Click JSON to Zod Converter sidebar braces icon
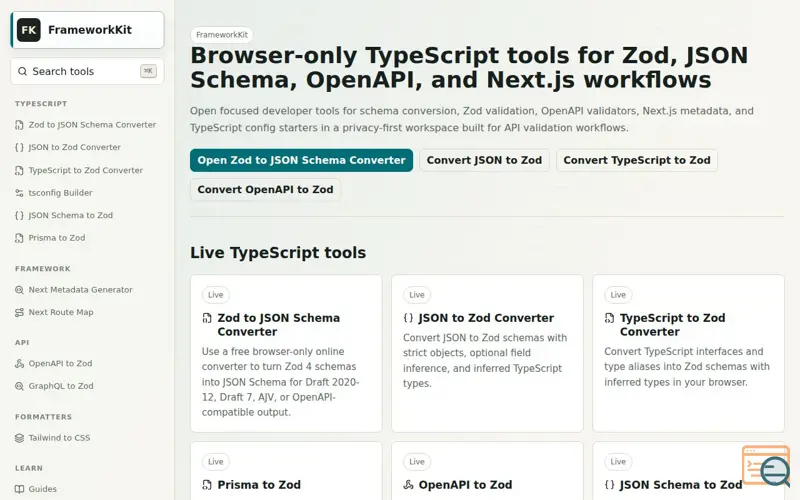 point(19,147)
